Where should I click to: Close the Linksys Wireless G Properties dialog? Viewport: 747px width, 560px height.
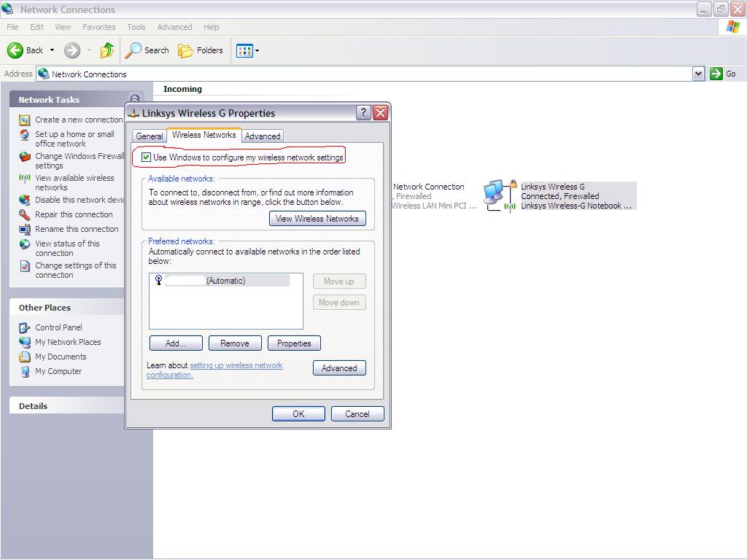(380, 113)
